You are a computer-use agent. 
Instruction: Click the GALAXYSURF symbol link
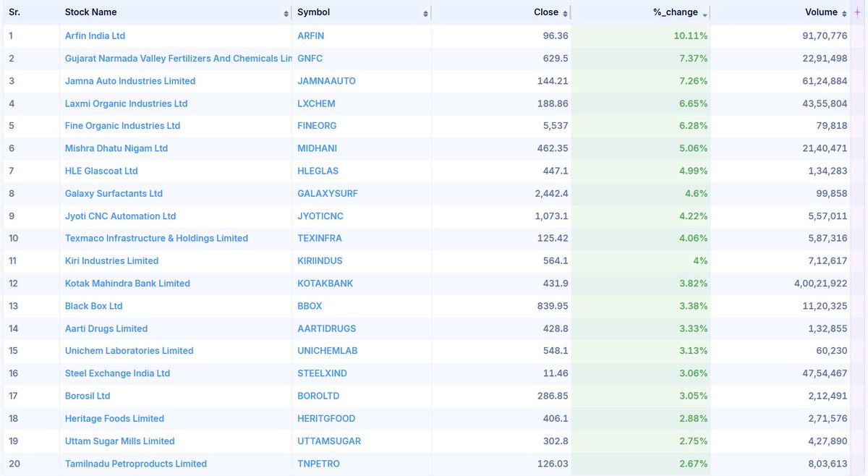328,194
